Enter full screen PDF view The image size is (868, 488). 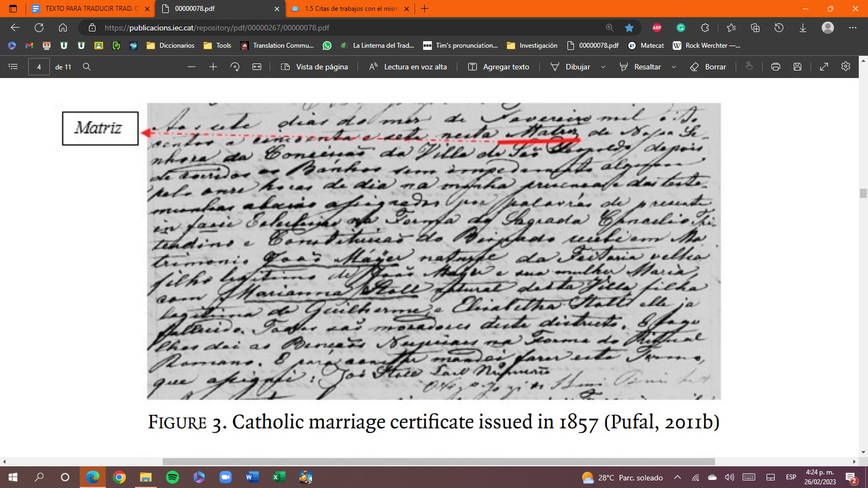824,67
